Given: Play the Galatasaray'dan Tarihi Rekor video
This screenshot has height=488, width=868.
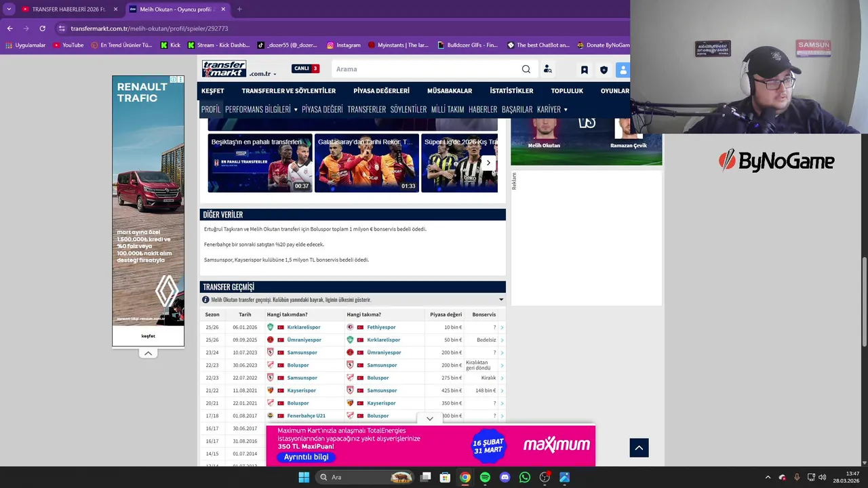Looking at the screenshot, I should pos(367,163).
